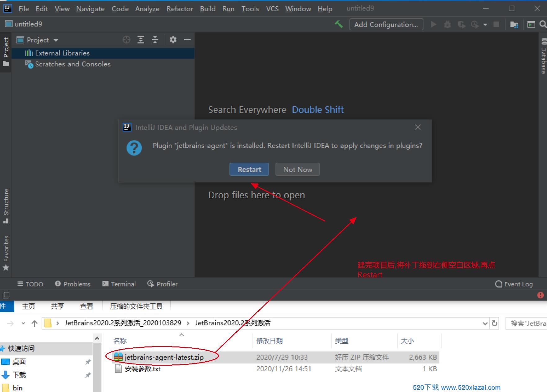Open 压缩的文件夹工具 tab in Explorer
This screenshot has width=547, height=392.
pyautogui.click(x=136, y=306)
